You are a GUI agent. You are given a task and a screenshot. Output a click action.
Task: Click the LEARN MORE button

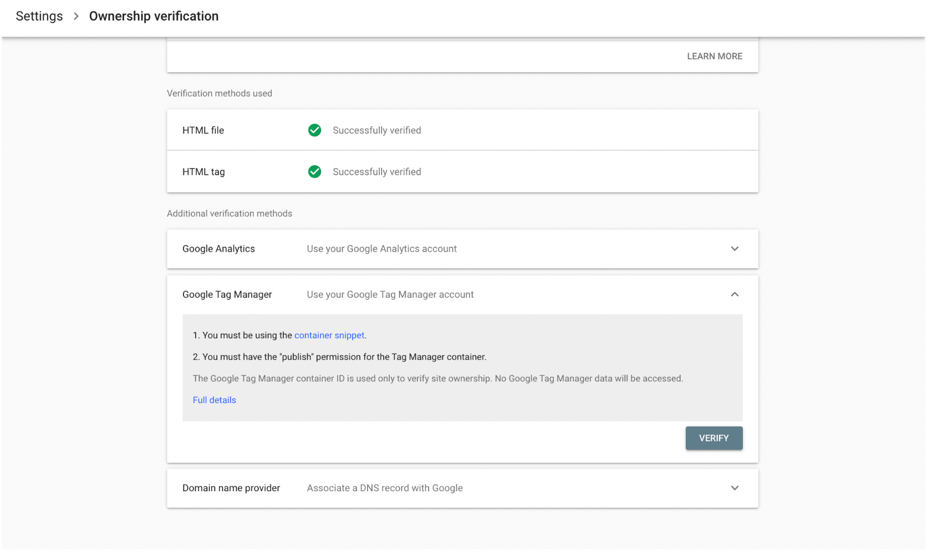(x=714, y=56)
